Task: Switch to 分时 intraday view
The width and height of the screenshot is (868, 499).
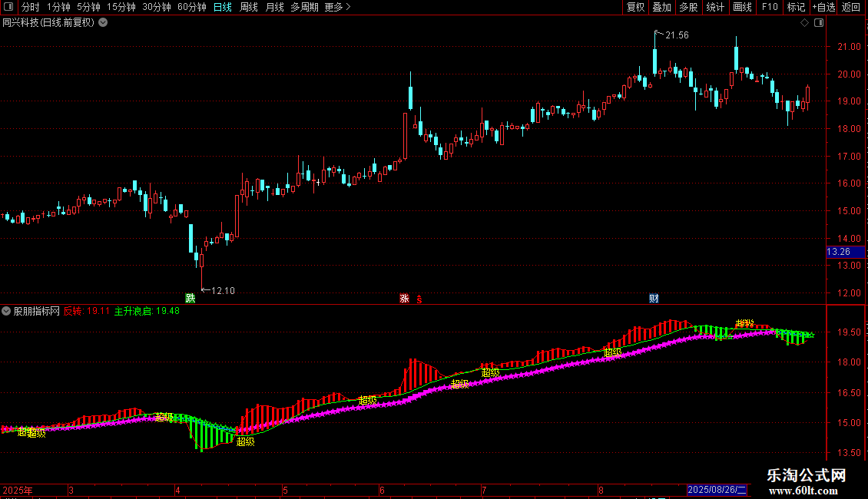Action: [31, 7]
